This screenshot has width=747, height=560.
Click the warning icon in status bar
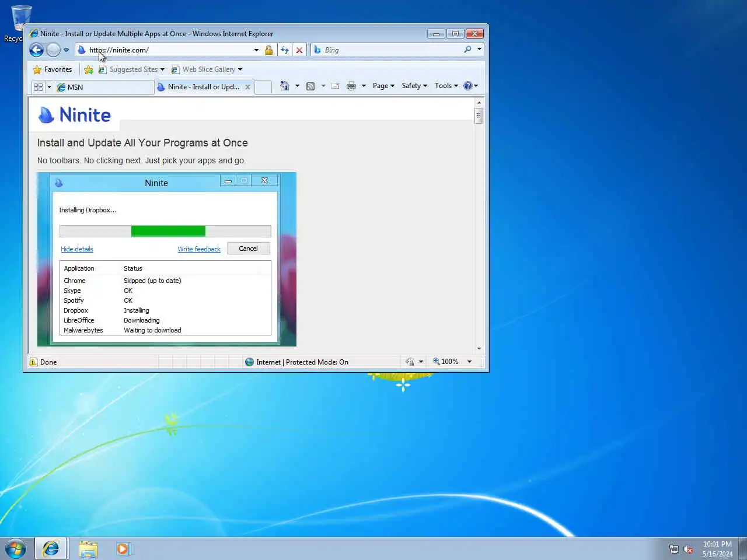33,362
